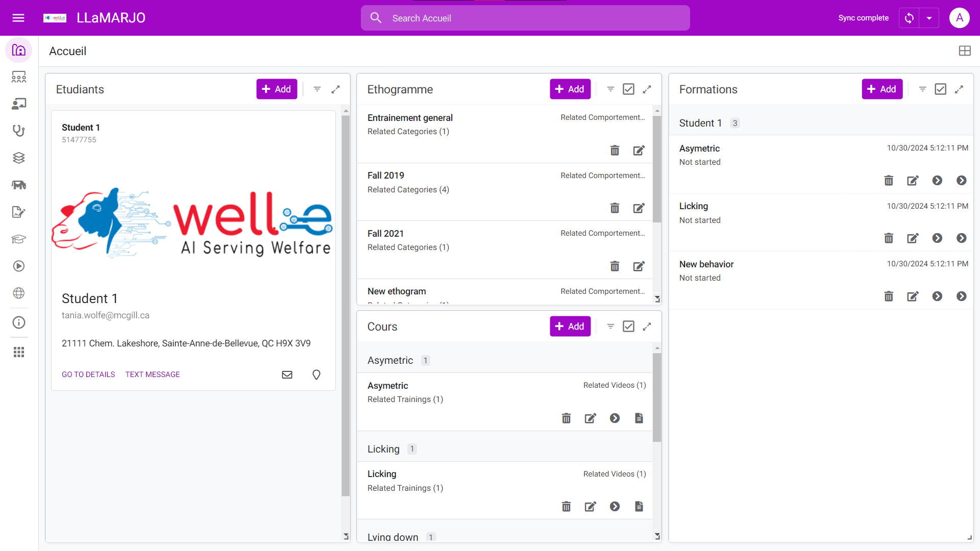Open the apps grid icon at sidebar bottom
Image resolution: width=980 pixels, height=551 pixels.
18,352
